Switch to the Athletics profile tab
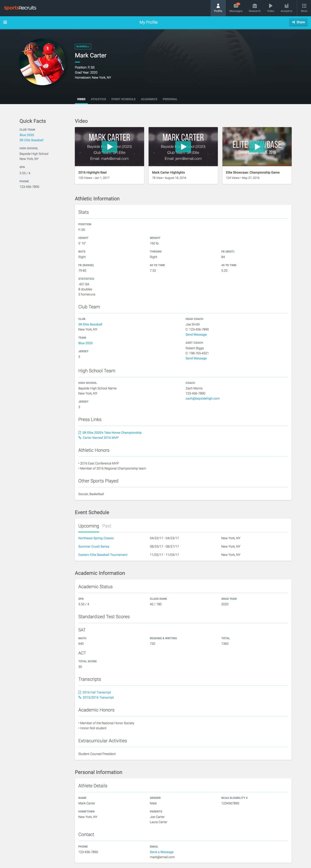 coord(98,99)
